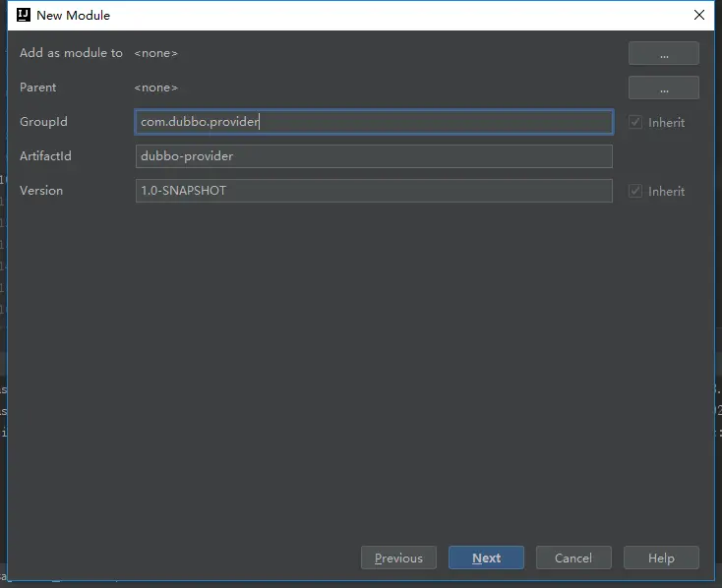Click the GroupId label

[x=43, y=122]
